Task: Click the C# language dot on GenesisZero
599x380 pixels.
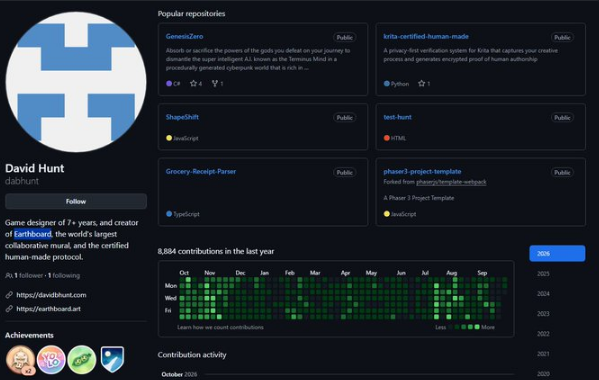Action: (169, 83)
